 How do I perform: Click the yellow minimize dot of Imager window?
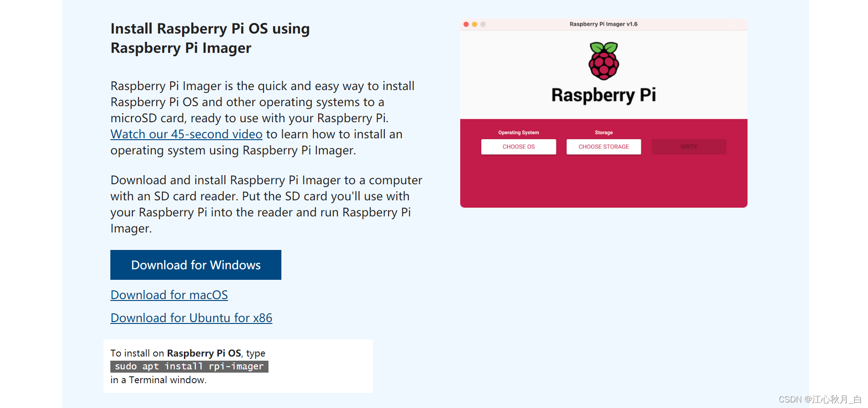pos(474,24)
